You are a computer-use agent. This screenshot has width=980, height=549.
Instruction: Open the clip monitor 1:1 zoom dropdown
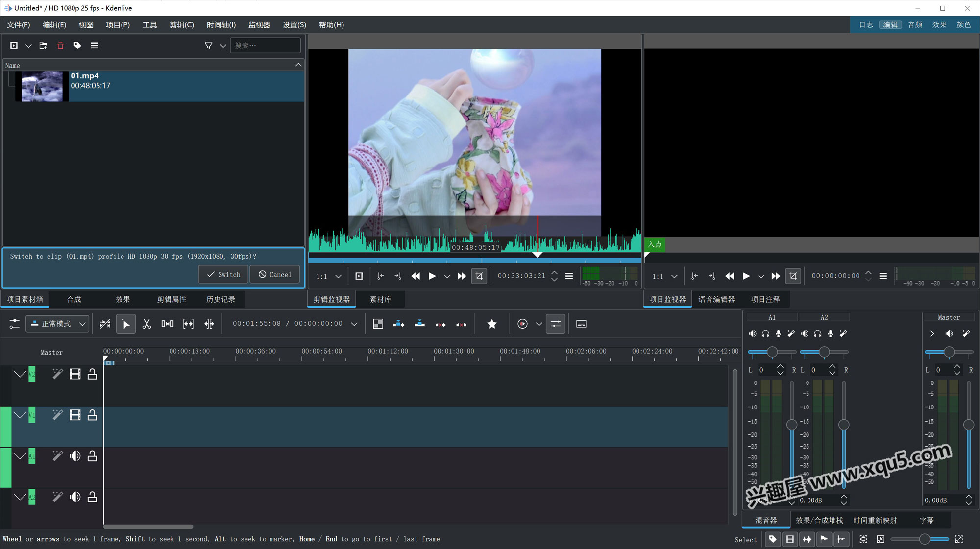point(329,276)
